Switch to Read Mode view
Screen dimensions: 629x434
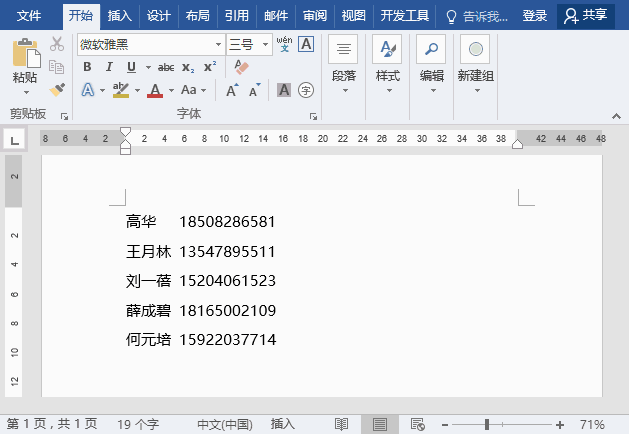pyautogui.click(x=341, y=424)
